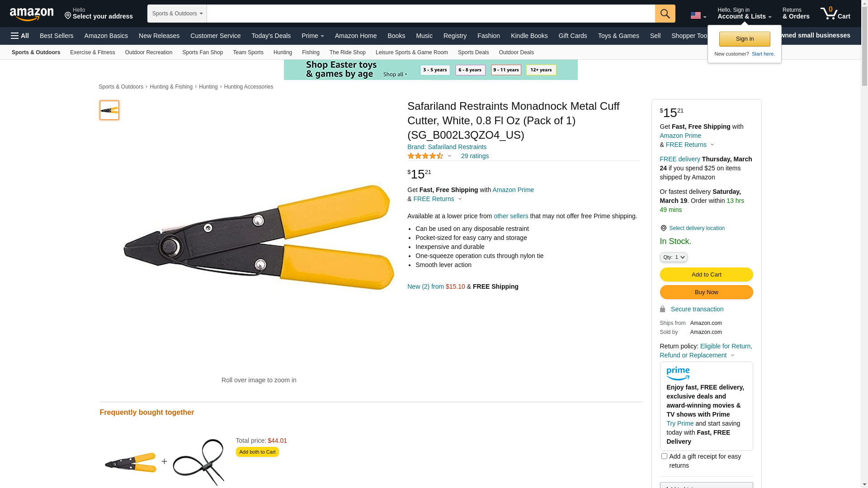Click the location pin delivery address
The image size is (868, 488).
pyautogui.click(x=99, y=14)
